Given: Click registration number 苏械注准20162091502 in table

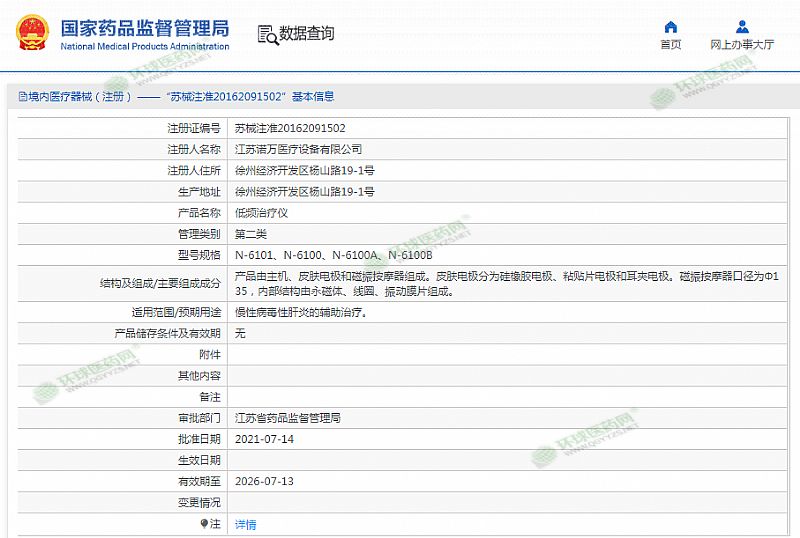Looking at the screenshot, I should click(290, 129).
